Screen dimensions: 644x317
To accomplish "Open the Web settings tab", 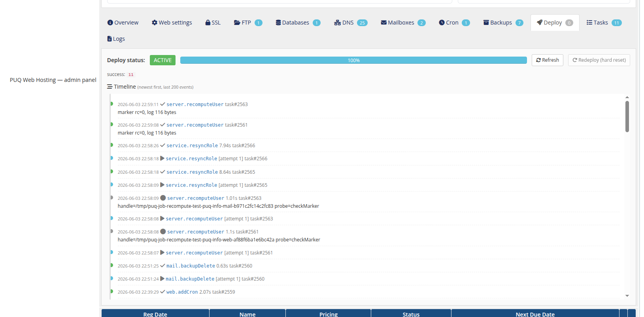I will point(172,23).
